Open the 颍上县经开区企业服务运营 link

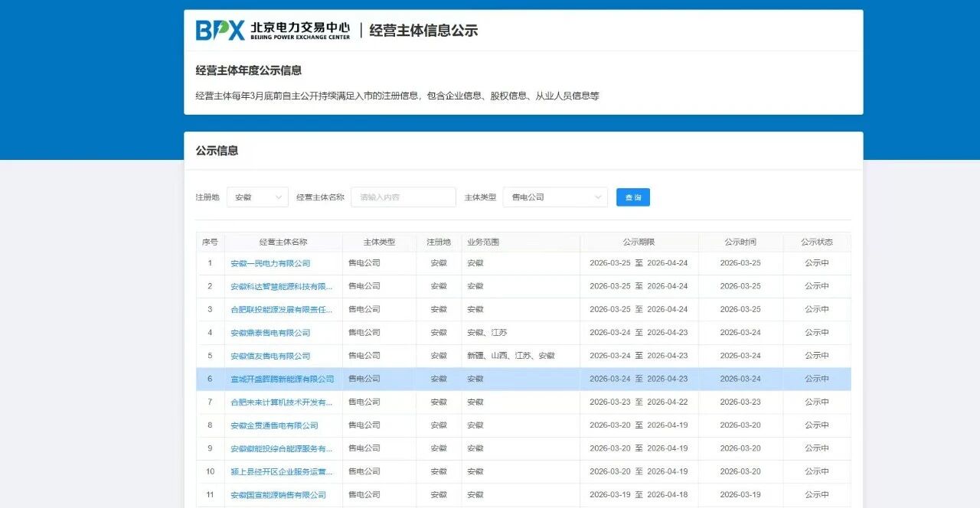point(282,472)
